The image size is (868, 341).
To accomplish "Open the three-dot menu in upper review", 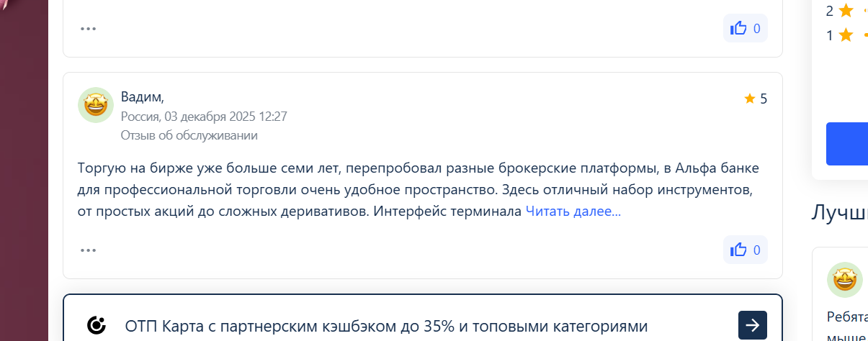I will (88, 29).
